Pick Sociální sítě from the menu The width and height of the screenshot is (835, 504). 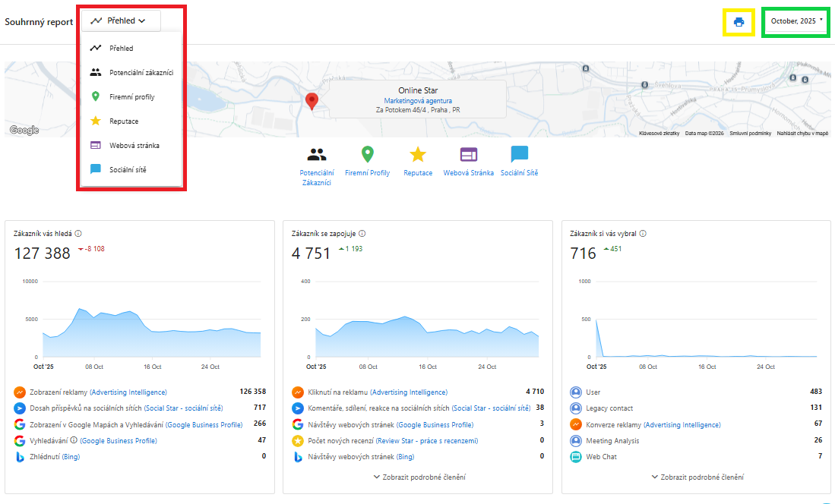(131, 169)
